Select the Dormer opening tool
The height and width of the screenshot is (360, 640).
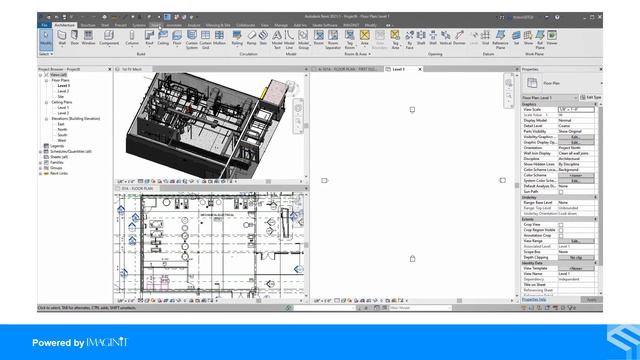(459, 38)
